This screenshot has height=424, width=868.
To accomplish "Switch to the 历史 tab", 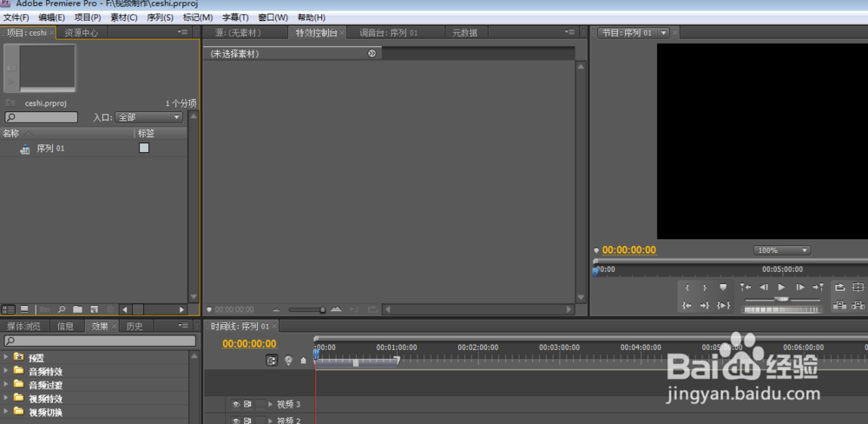I will click(x=134, y=326).
